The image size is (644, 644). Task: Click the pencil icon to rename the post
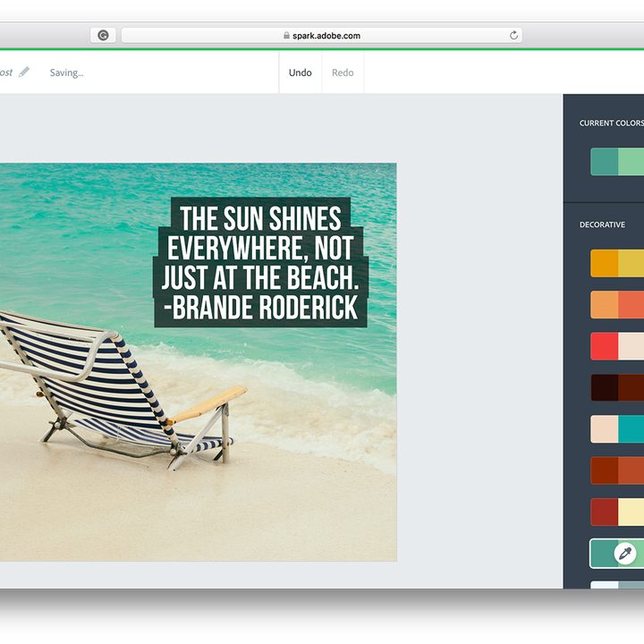(24, 72)
